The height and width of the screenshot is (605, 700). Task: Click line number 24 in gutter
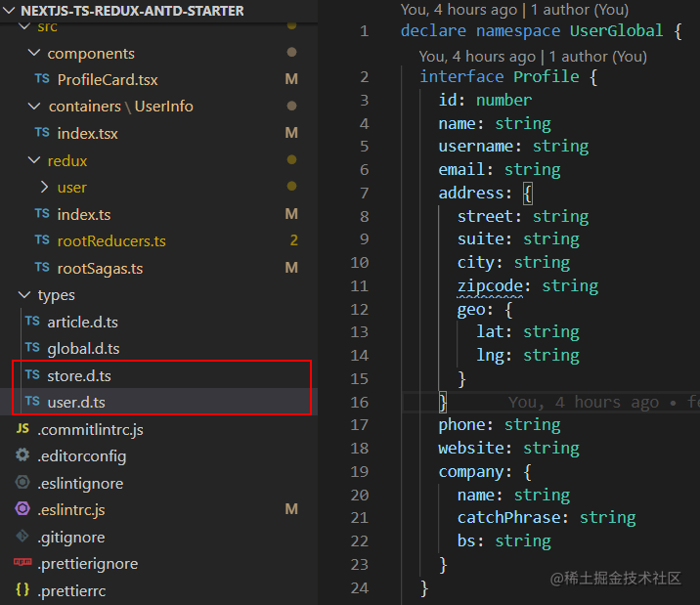pyautogui.click(x=360, y=588)
